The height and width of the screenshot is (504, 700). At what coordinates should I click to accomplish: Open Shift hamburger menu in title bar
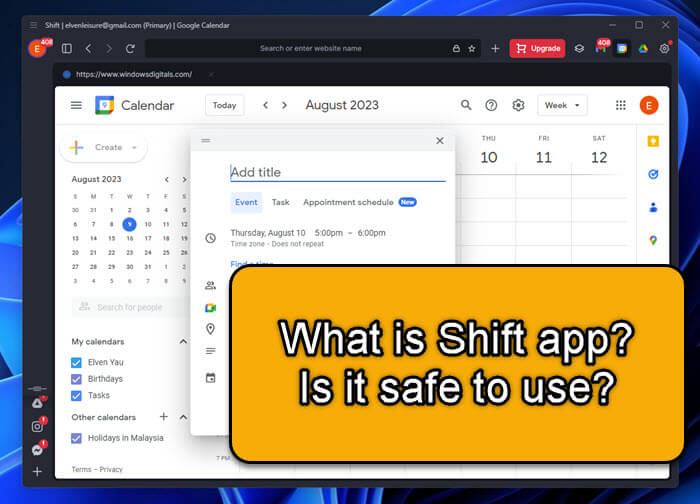click(33, 25)
